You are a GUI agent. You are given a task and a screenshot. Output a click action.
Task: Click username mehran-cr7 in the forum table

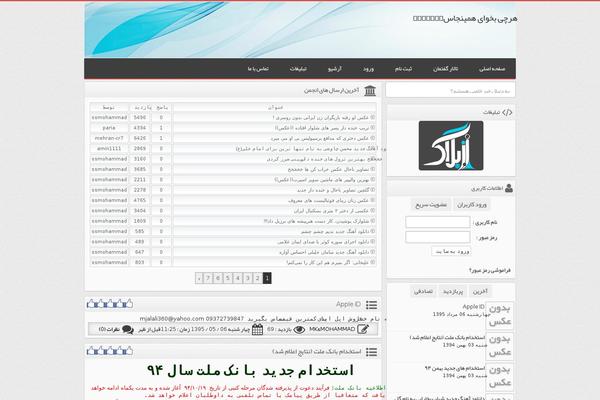[109, 138]
